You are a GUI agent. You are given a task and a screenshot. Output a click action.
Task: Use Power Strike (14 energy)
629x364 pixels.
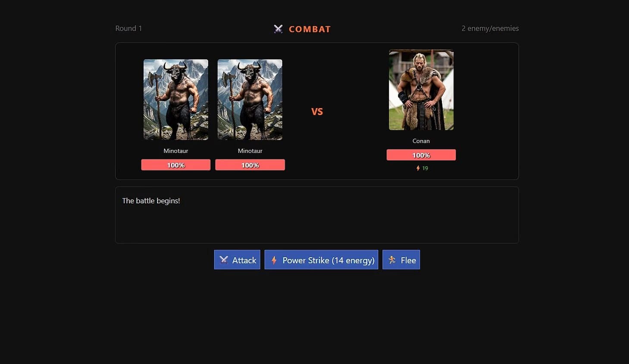tap(321, 260)
